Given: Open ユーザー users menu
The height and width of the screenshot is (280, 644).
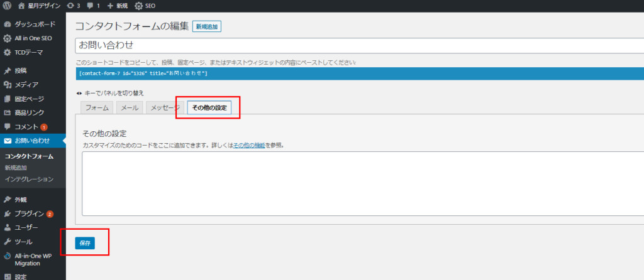Looking at the screenshot, I should (x=33, y=227).
